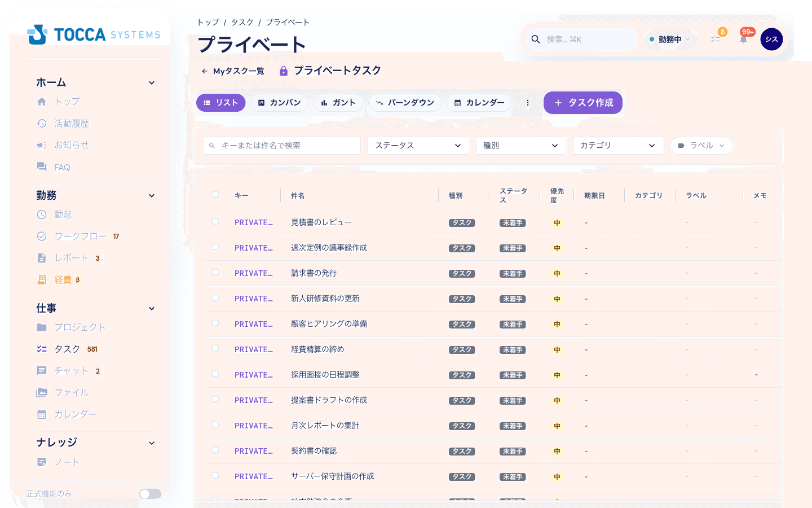
Task: Open プロジェクト in the sidebar
Action: tap(71, 327)
